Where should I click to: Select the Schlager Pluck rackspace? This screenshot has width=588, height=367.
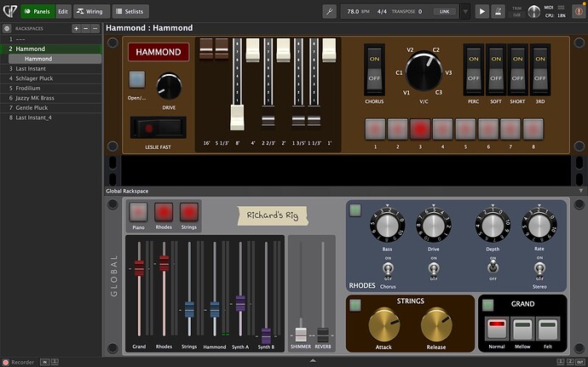(x=51, y=78)
